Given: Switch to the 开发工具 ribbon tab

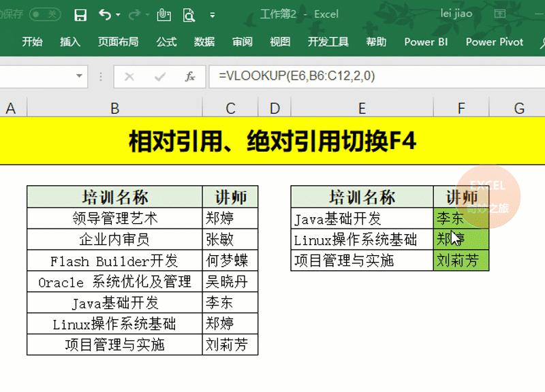Looking at the screenshot, I should click(328, 42).
